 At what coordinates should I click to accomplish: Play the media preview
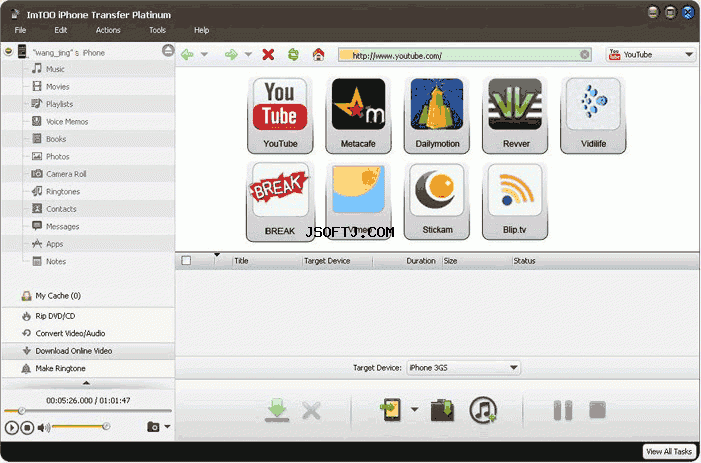pos(12,428)
